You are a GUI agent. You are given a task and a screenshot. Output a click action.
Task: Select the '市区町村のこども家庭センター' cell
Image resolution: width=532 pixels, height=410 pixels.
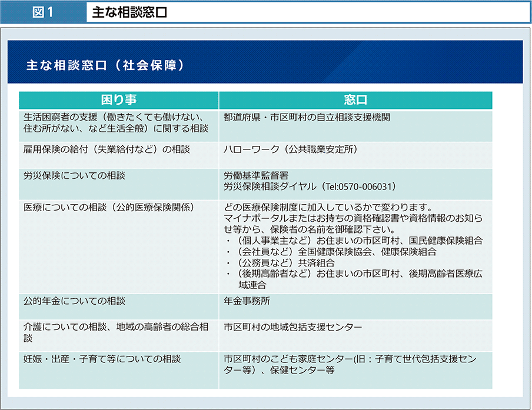pyautogui.click(x=355, y=370)
